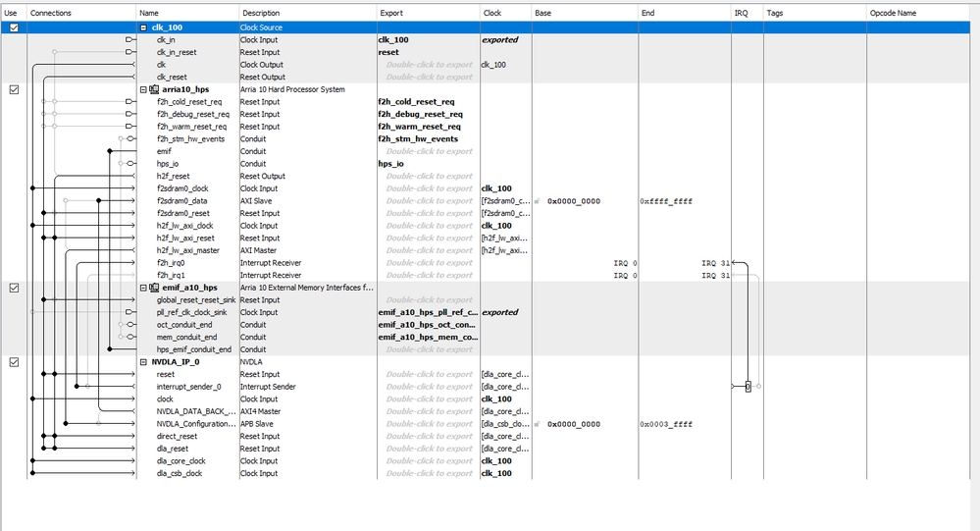The image size is (980, 531).
Task: Uncheck the Use checkbox for emif_a10_hps
Action: pyautogui.click(x=14, y=288)
